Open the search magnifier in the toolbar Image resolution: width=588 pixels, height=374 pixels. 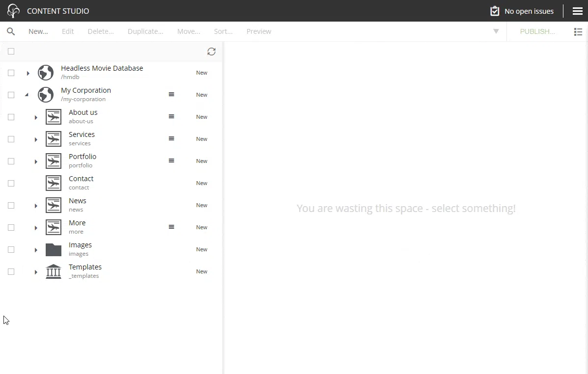(11, 31)
